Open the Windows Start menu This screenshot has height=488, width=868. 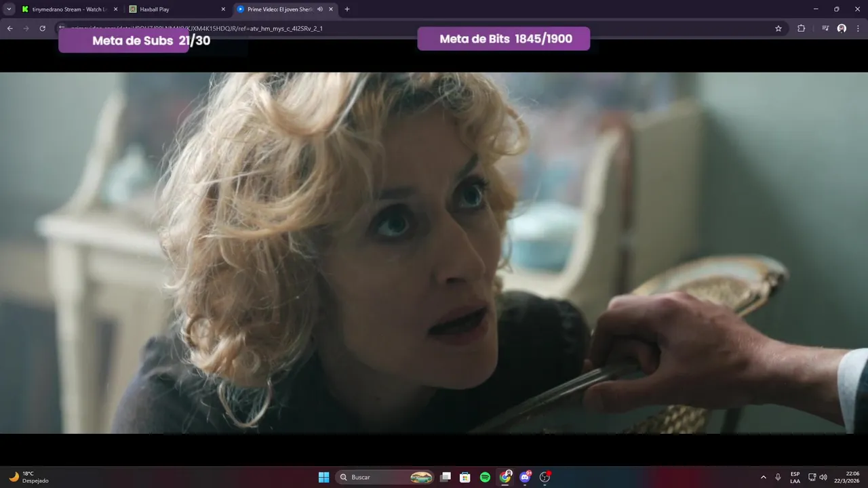coord(324,477)
